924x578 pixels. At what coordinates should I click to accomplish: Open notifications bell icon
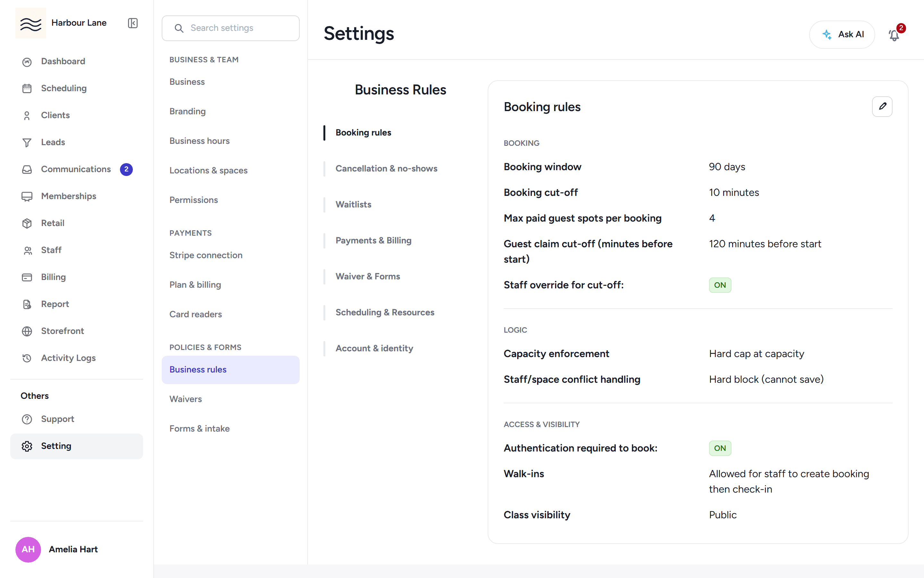(x=894, y=35)
